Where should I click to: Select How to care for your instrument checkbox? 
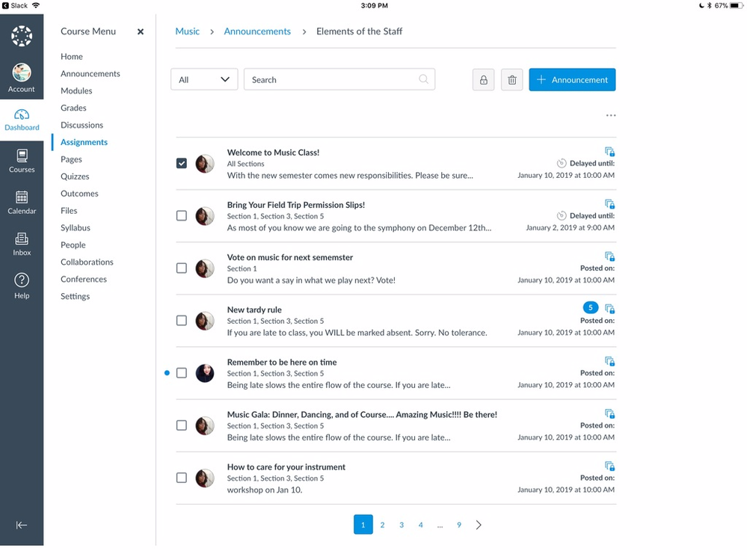click(182, 478)
